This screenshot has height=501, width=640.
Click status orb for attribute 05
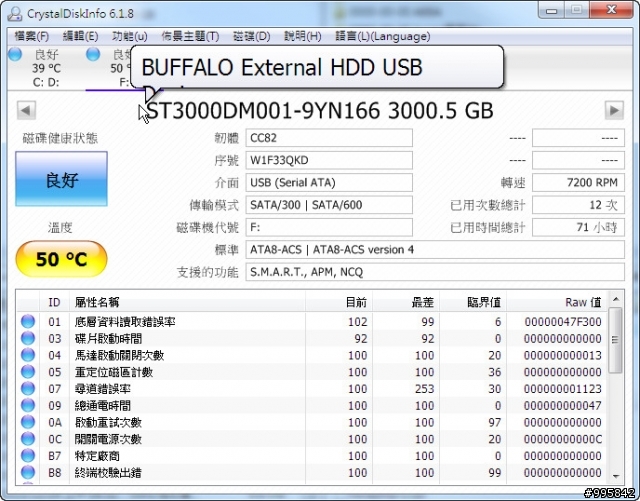pyautogui.click(x=28, y=372)
